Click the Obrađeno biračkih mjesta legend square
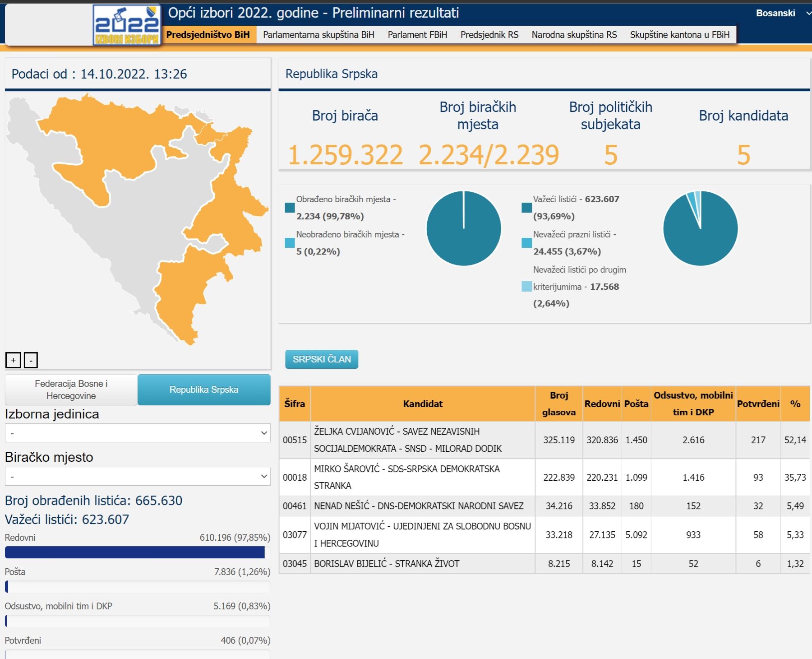 pyautogui.click(x=290, y=208)
